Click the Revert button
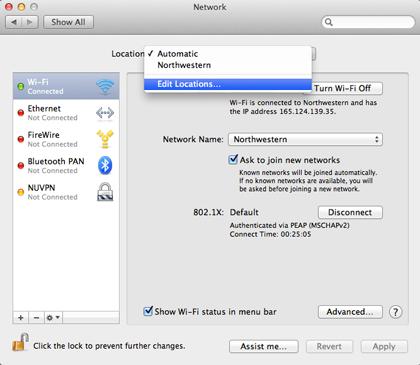The height and width of the screenshot is (365, 420). click(x=329, y=346)
